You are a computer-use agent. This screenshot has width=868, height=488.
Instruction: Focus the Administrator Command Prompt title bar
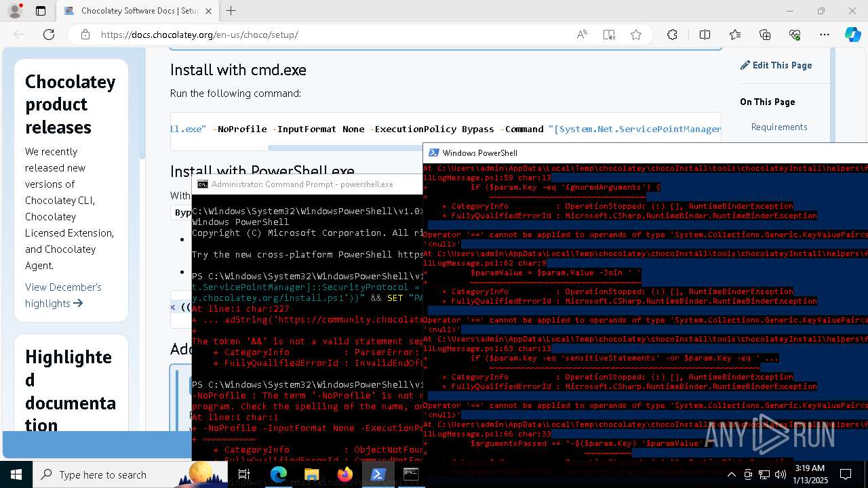pyautogui.click(x=307, y=184)
